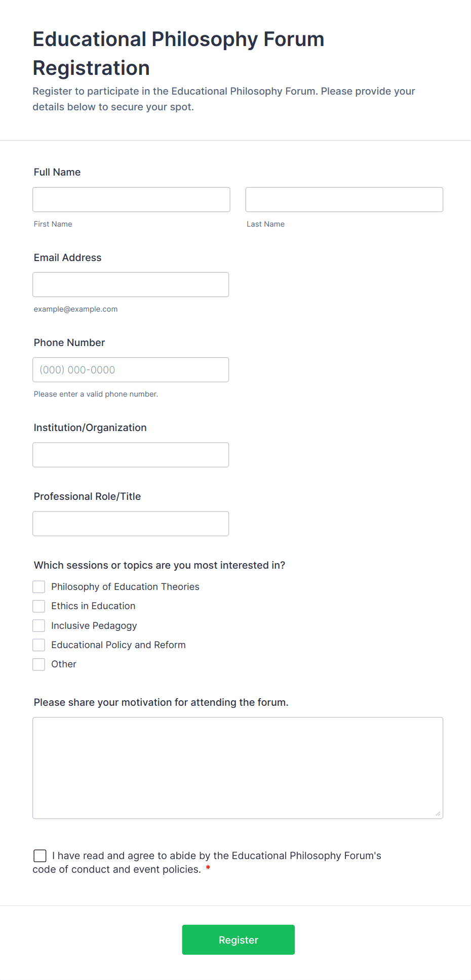Focus the Email Address field
Image resolution: width=471 pixels, height=980 pixels.
pos(131,284)
